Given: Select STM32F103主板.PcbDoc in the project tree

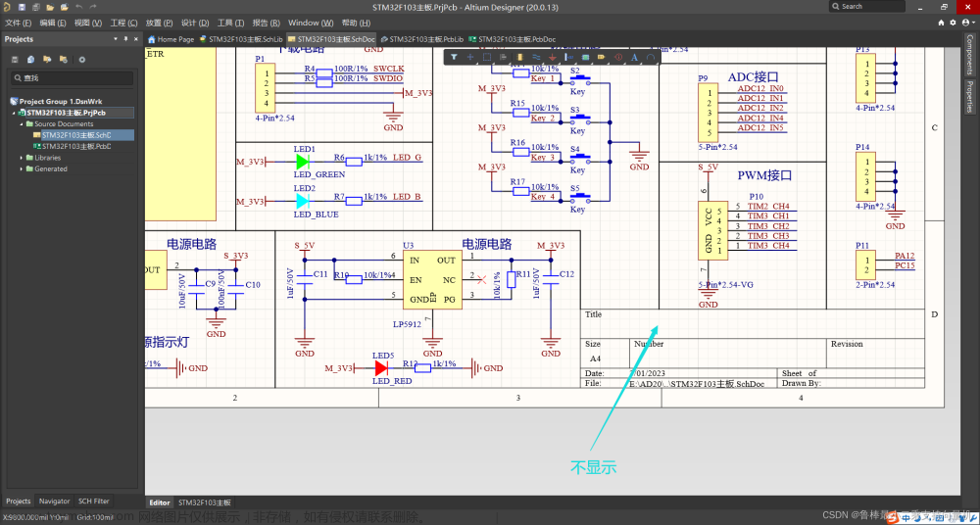Looking at the screenshot, I should pos(75,146).
